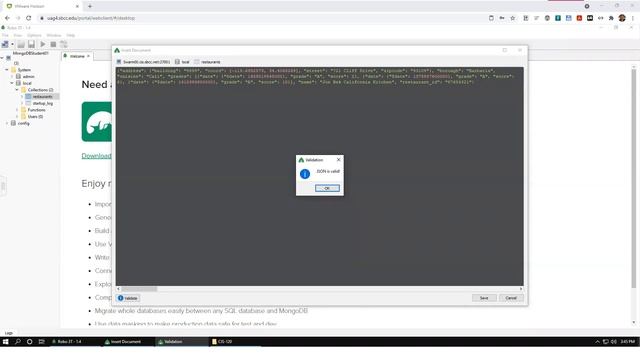Click the taskbar network icon
640x360 pixels.
(606, 342)
